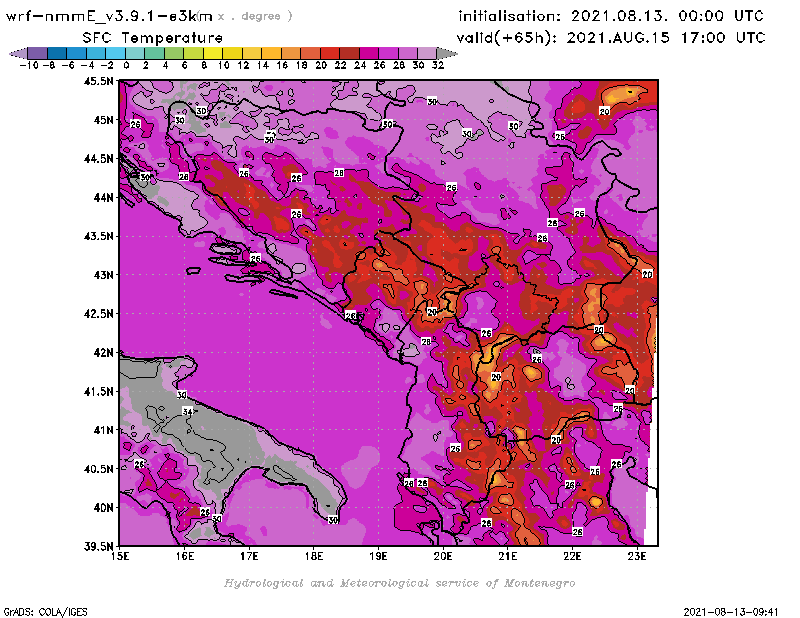Screen dimensions: 800x618
Task: Click the "44N" latitude label
Action: (104, 197)
